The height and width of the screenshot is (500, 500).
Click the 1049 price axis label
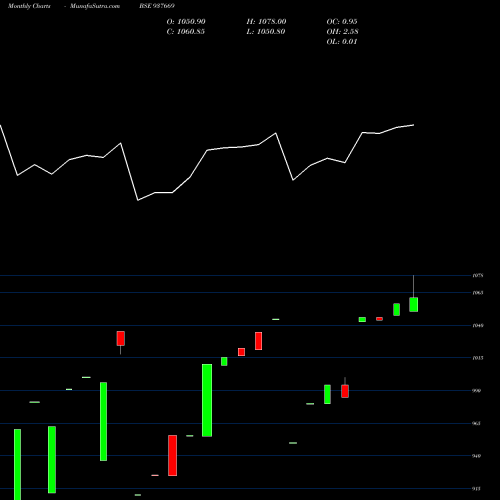(478, 325)
